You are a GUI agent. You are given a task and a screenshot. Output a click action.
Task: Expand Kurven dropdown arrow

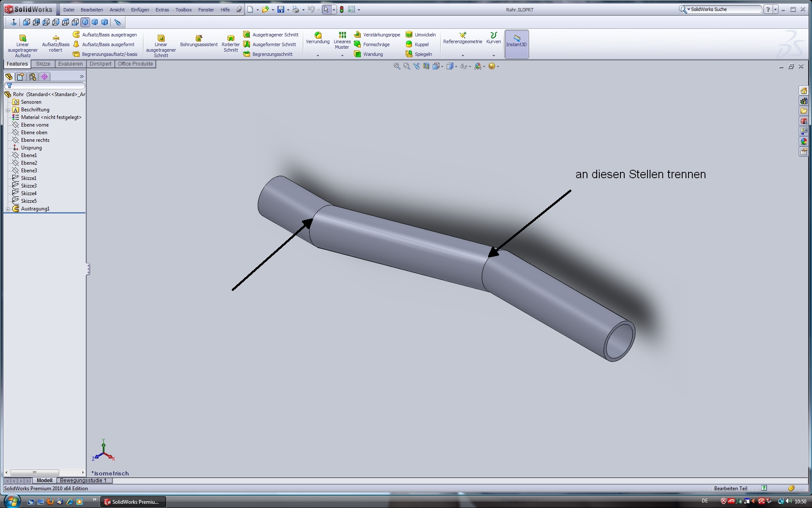494,55
